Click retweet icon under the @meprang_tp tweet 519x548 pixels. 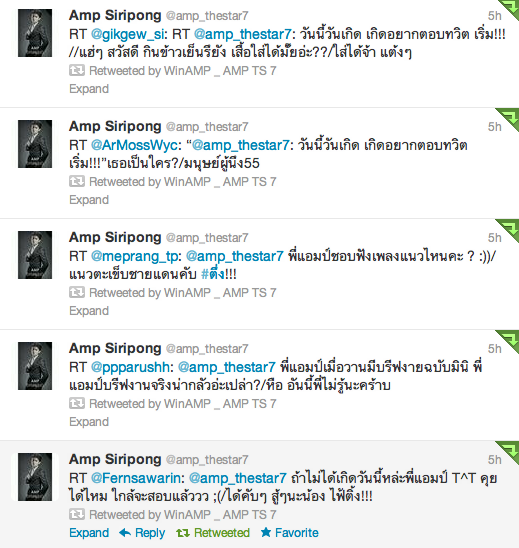77,292
